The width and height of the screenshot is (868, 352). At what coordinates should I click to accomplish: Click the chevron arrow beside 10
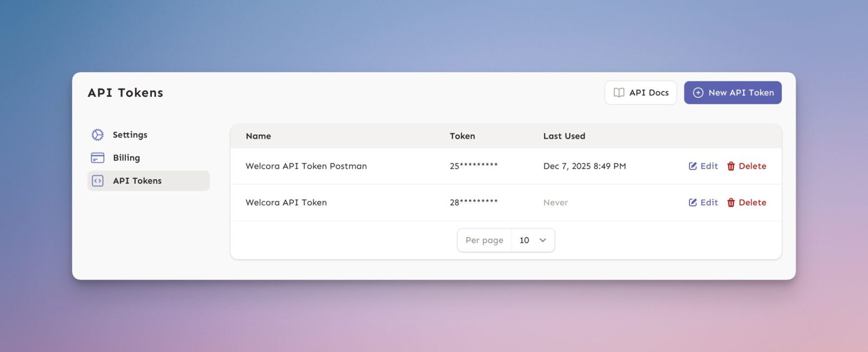pyautogui.click(x=542, y=240)
